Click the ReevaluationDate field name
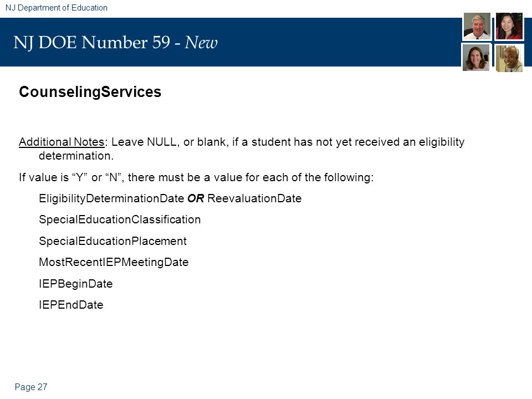The height and width of the screenshot is (399, 532). pyautogui.click(x=254, y=198)
